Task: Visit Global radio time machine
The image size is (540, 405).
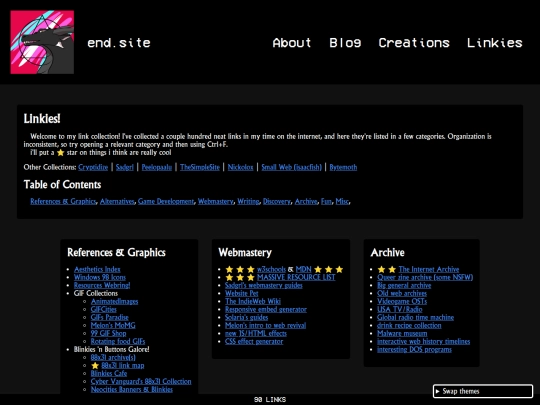Action: tap(415, 317)
